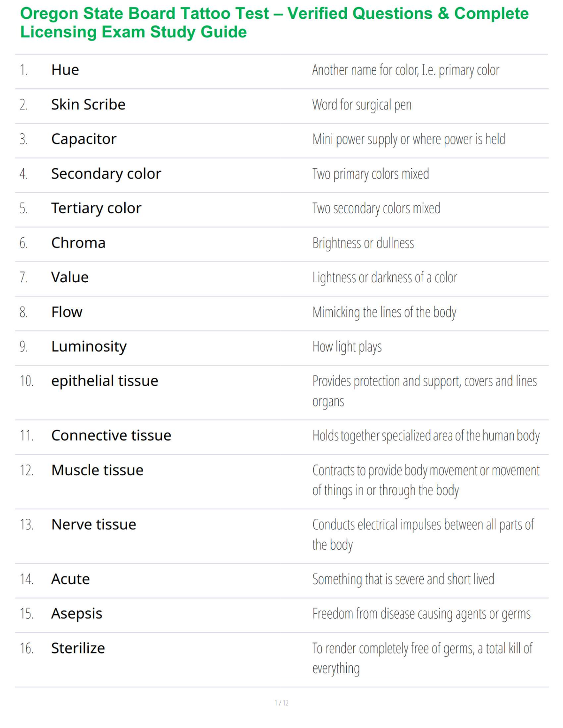Click the Nerve tissue term
Viewport: 563px width, 728px height.
pos(93,525)
